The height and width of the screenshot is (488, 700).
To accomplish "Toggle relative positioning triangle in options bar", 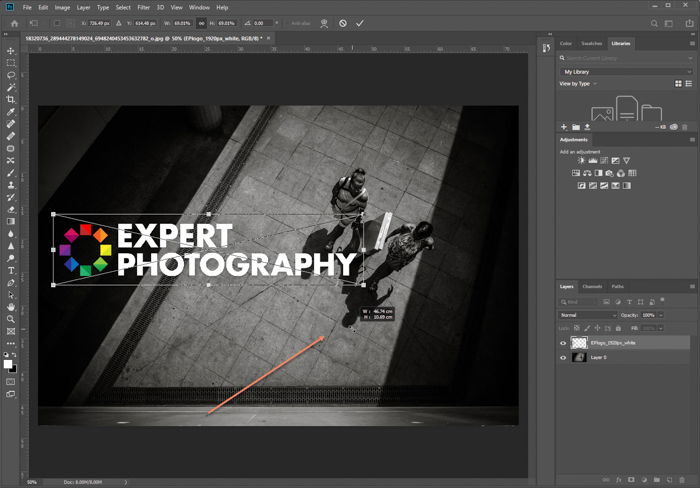I will click(119, 23).
